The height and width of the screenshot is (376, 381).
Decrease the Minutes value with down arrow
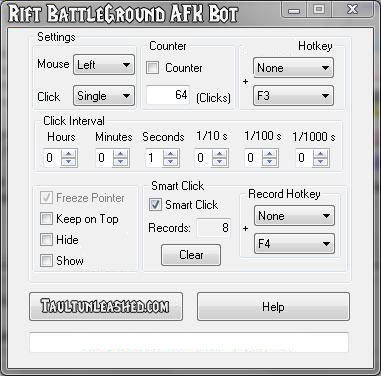(x=121, y=162)
